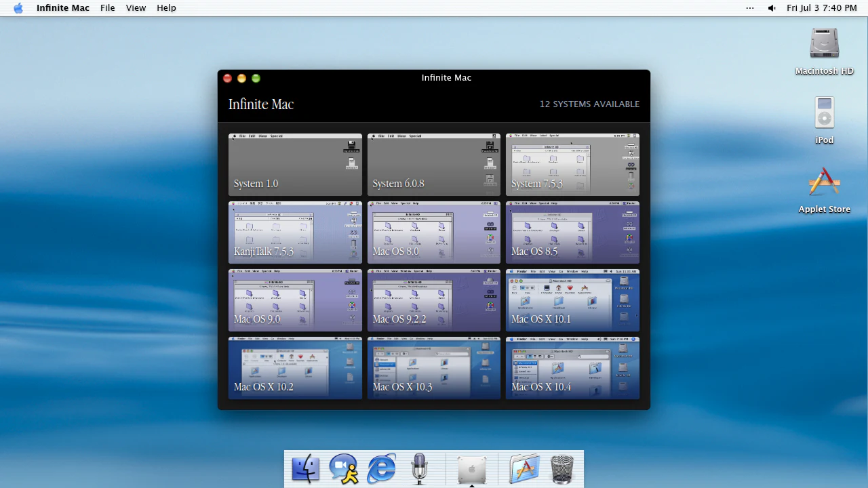Open the Infinite Mac application menu
The height and width of the screenshot is (488, 868).
[63, 8]
